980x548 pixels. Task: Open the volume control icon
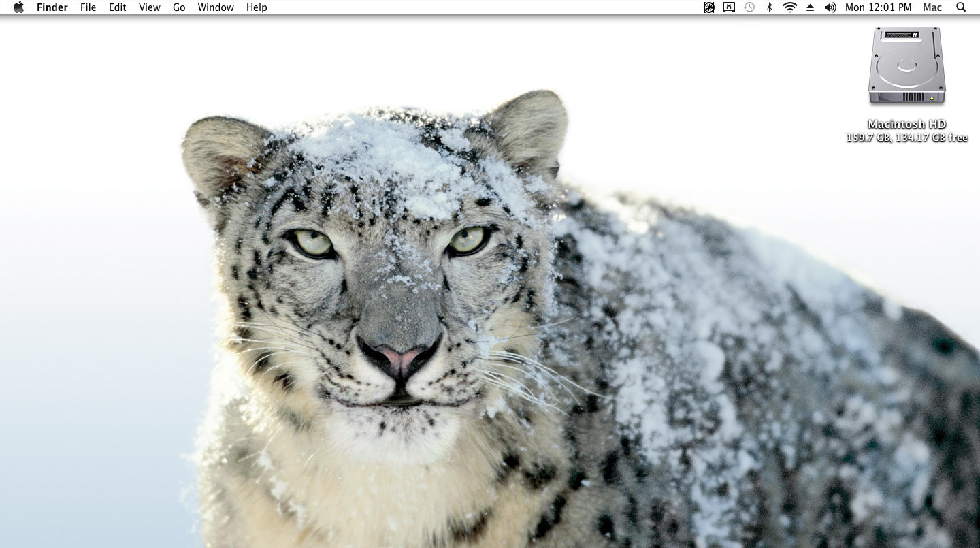click(x=830, y=7)
